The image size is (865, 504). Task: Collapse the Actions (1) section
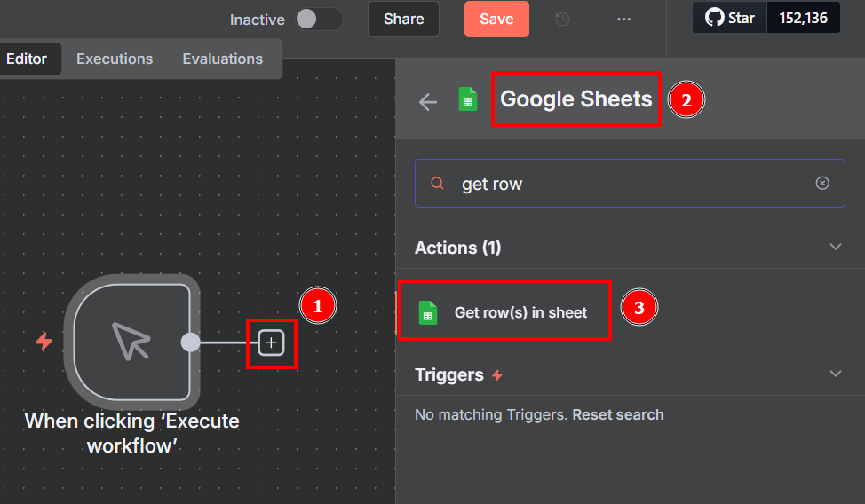[x=835, y=247]
